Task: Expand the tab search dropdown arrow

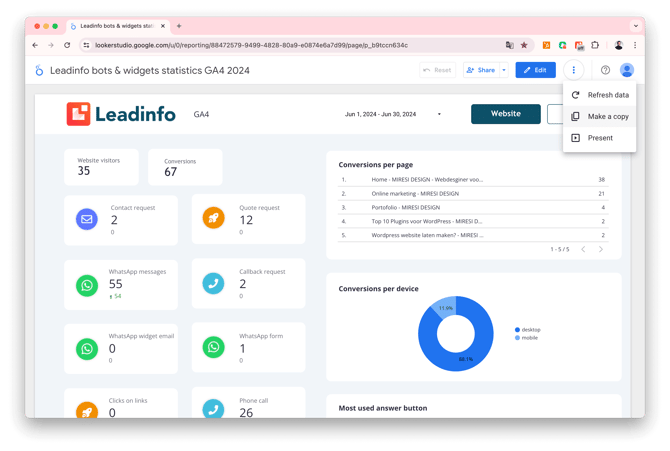Action: pyautogui.click(x=636, y=26)
